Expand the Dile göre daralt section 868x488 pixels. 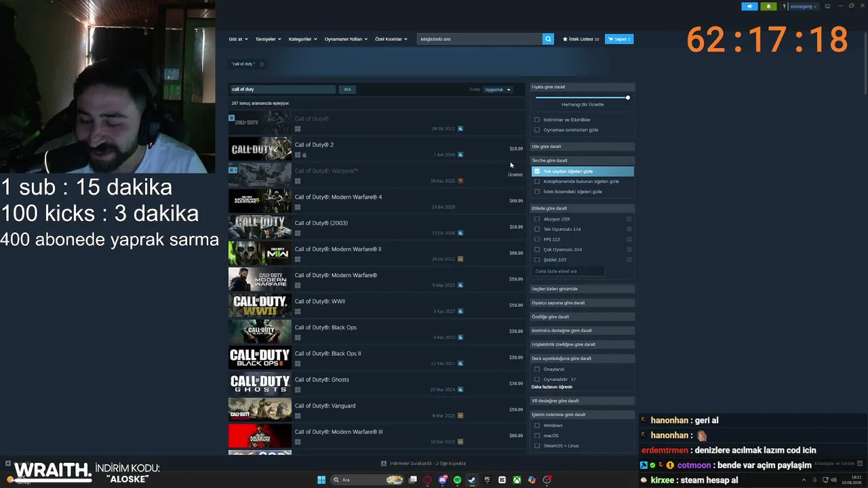coord(583,146)
